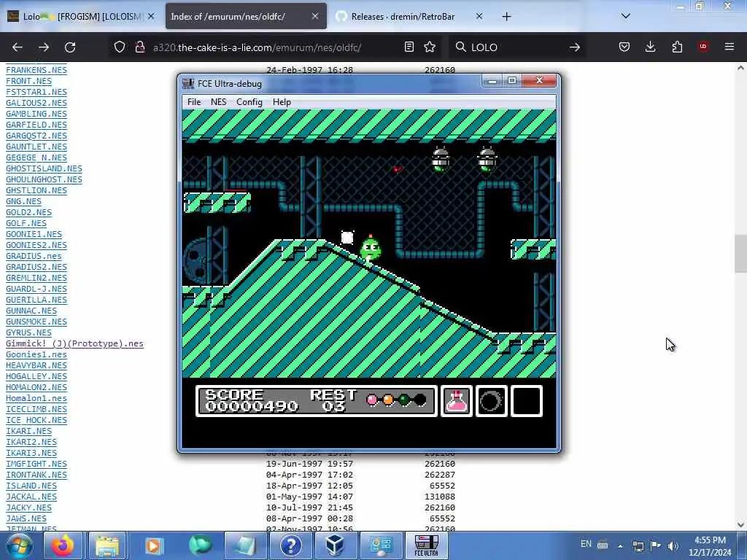Close the Releases RetroBar tab
The height and width of the screenshot is (560, 747).
point(479,16)
